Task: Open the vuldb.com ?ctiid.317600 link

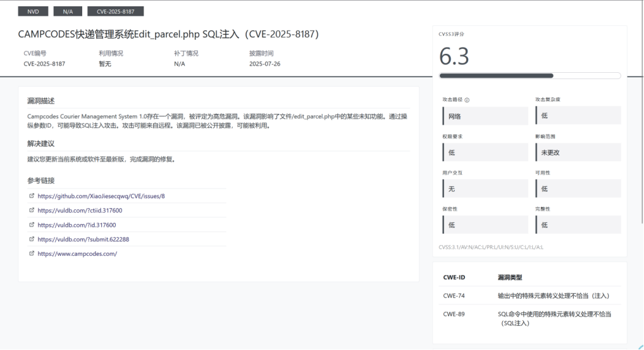Action: pos(80,210)
